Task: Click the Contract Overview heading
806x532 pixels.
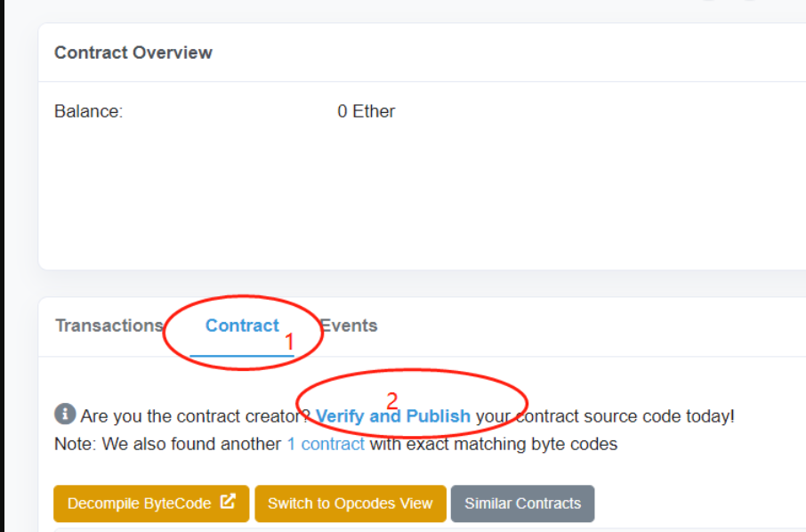Action: pyautogui.click(x=133, y=52)
